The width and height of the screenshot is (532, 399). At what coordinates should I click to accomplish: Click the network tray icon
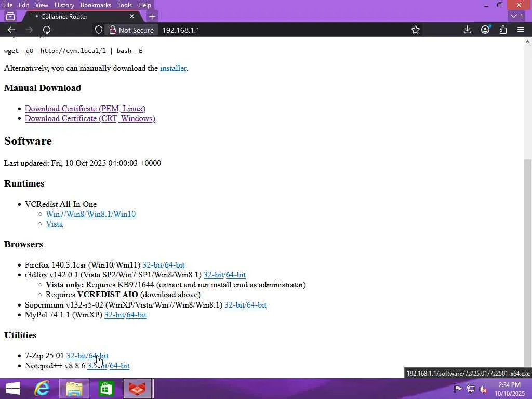click(x=471, y=389)
